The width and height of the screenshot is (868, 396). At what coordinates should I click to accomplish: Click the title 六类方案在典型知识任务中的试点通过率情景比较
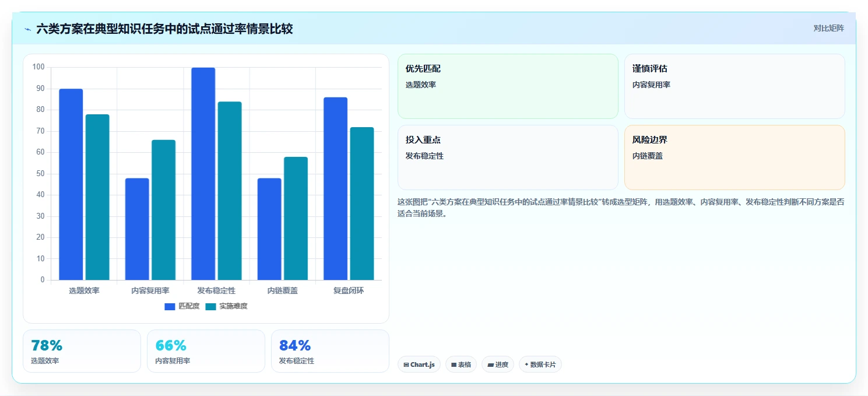[x=164, y=29]
